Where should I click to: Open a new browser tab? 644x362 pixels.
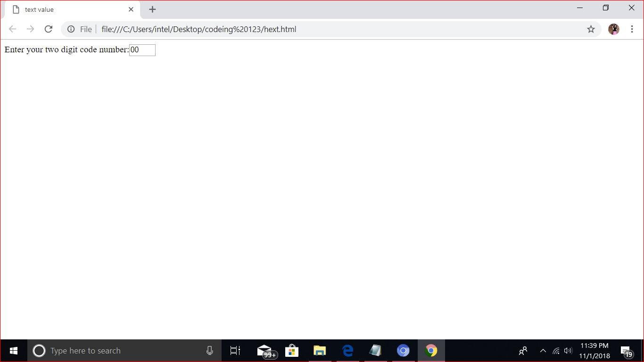tap(152, 9)
